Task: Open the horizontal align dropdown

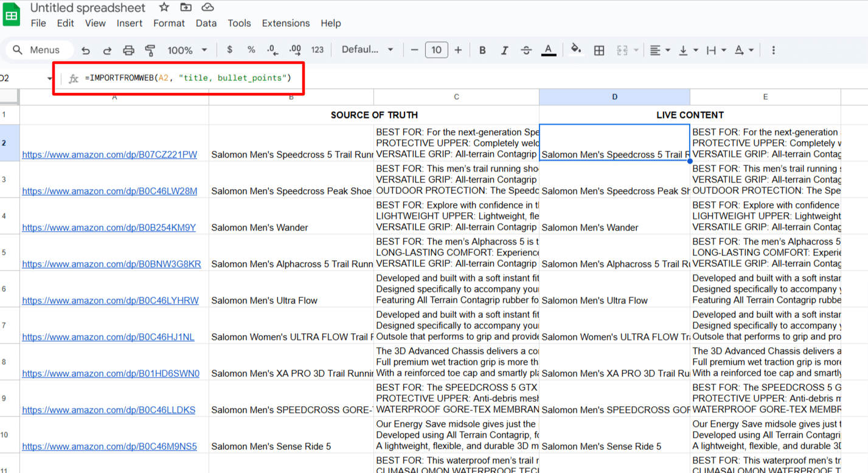Action: click(659, 50)
